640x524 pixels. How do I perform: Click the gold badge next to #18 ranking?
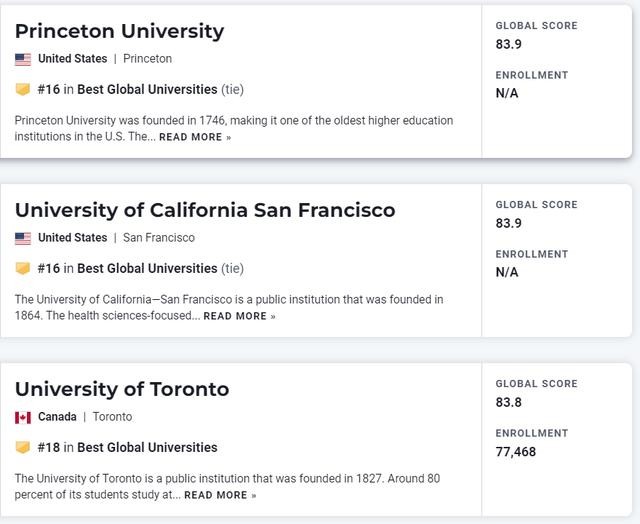coord(23,447)
